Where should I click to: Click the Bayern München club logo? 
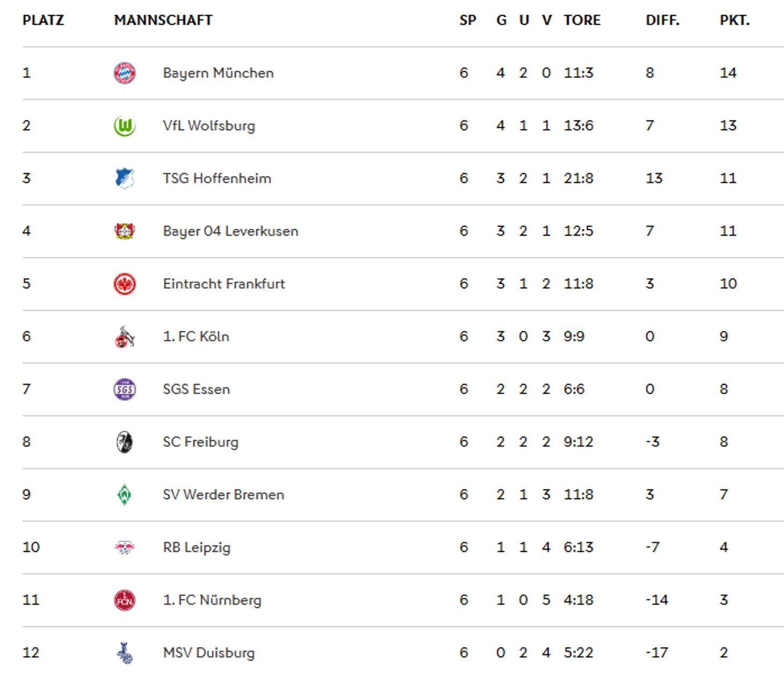point(125,73)
